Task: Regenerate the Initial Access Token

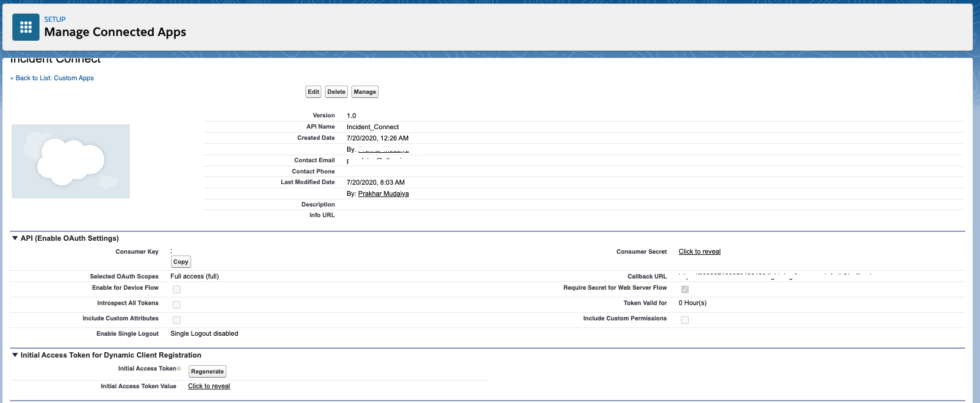Action: (208, 372)
